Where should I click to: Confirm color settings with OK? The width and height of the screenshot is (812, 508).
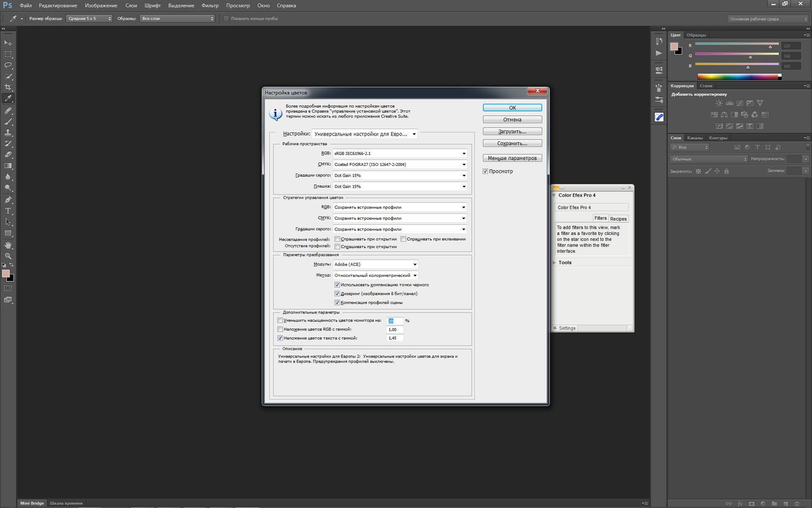coord(512,108)
